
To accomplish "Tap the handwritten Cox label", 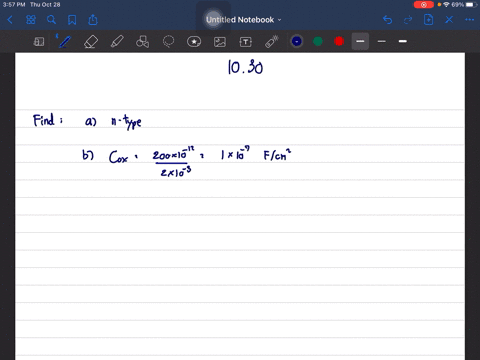I will tap(119, 157).
